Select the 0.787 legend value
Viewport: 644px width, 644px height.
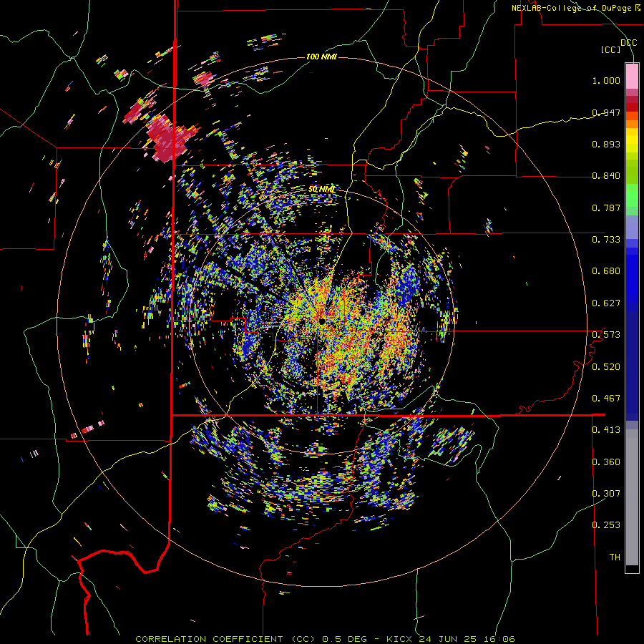606,208
